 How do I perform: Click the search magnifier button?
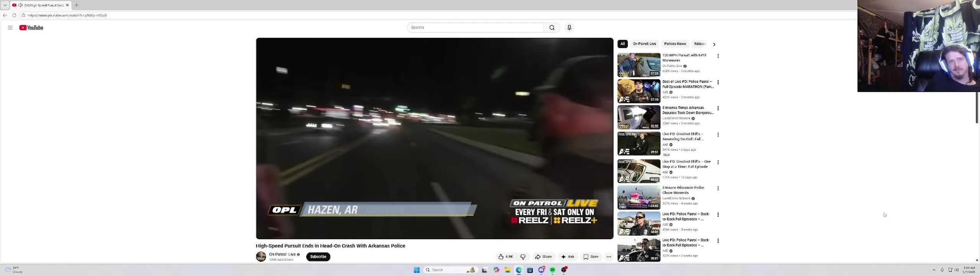click(x=552, y=28)
